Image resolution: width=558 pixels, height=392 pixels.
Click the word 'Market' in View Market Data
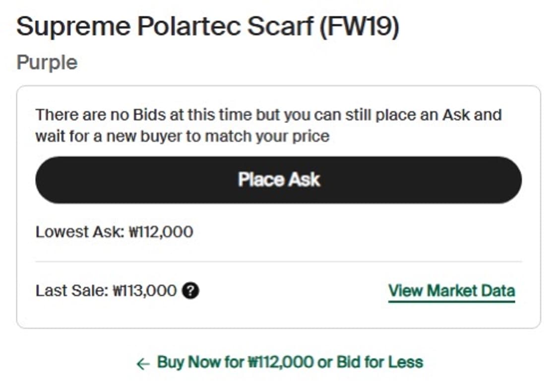(x=451, y=291)
